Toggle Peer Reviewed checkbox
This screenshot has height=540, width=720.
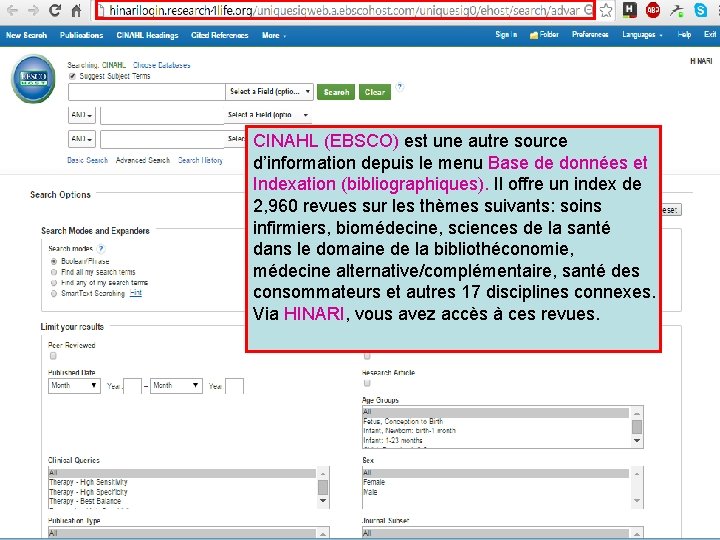coord(53,356)
